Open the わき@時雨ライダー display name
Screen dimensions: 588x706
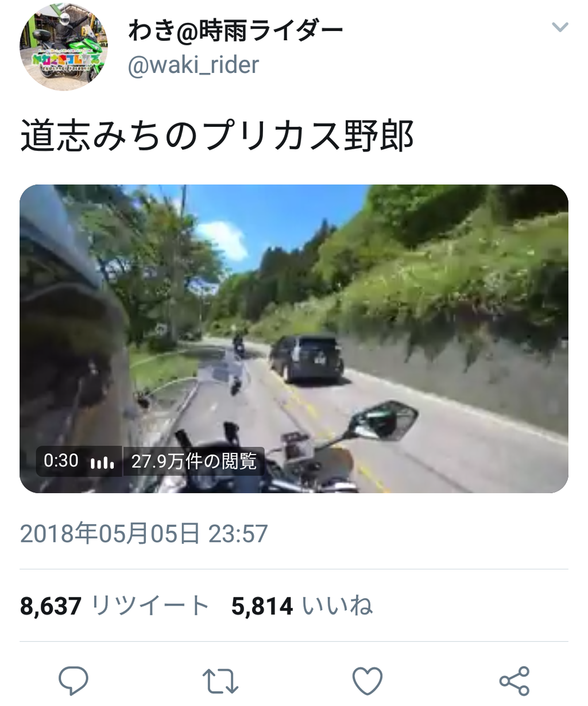[235, 29]
